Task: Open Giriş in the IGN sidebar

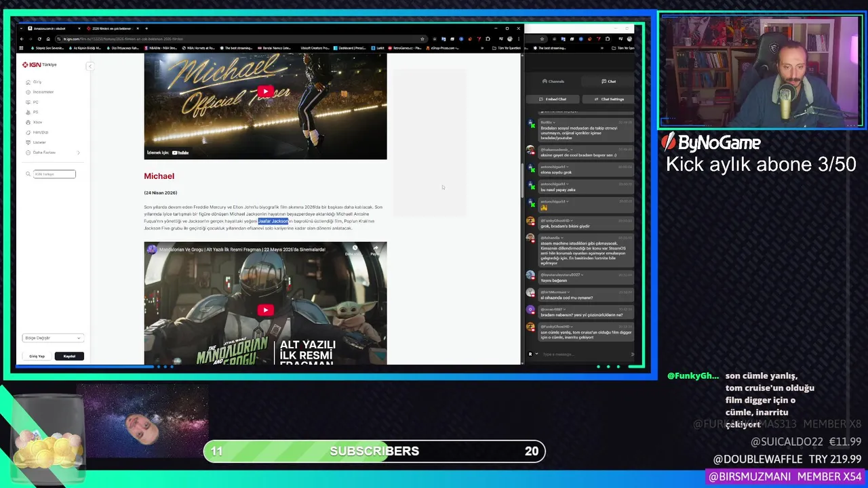Action: point(37,82)
